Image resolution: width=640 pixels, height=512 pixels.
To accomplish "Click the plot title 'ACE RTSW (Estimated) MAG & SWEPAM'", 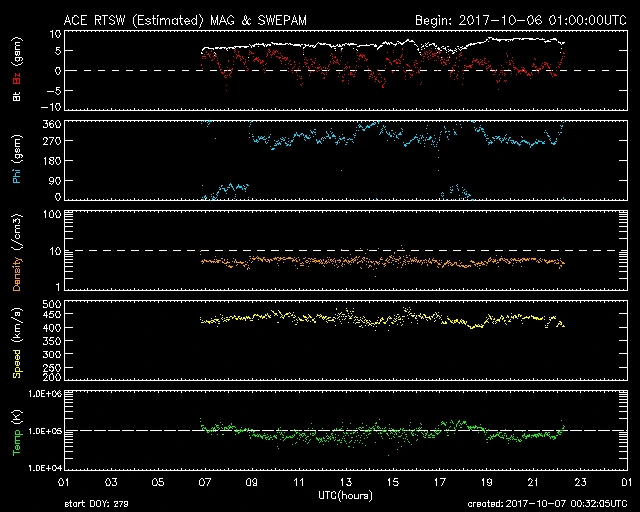I will (x=185, y=20).
